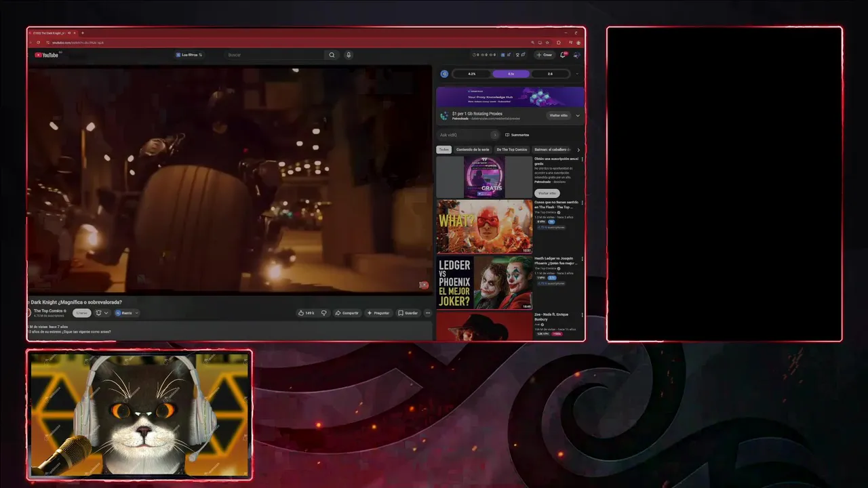Search with the magnifier icon

tap(332, 55)
